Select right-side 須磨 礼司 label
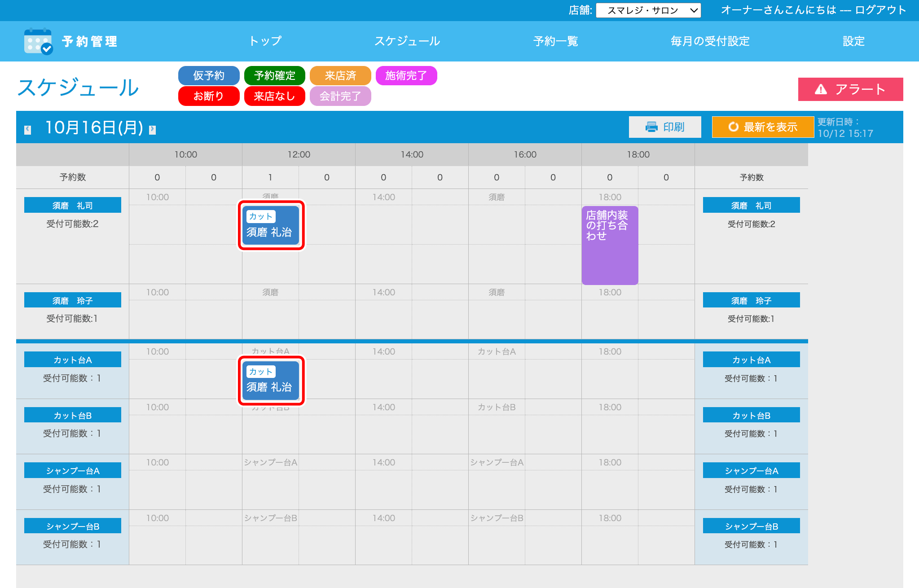Image resolution: width=919 pixels, height=588 pixels. [x=752, y=205]
